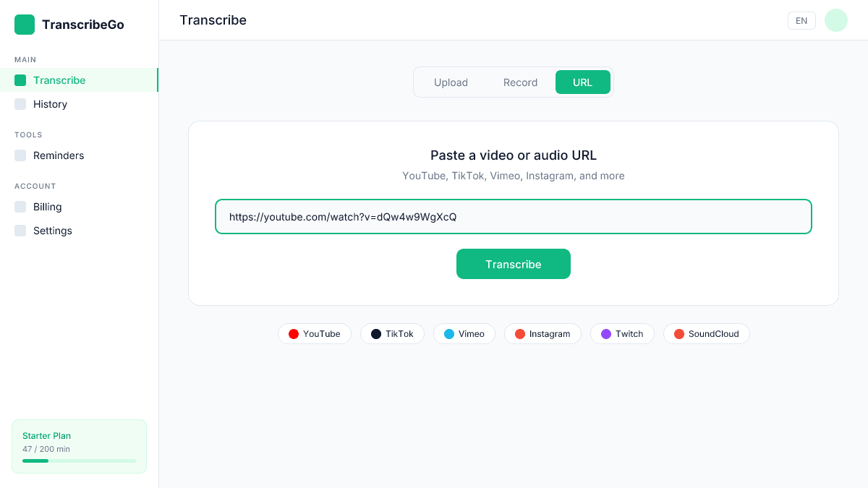This screenshot has width=868, height=488.
Task: Click the video URL input field
Action: pos(513,216)
